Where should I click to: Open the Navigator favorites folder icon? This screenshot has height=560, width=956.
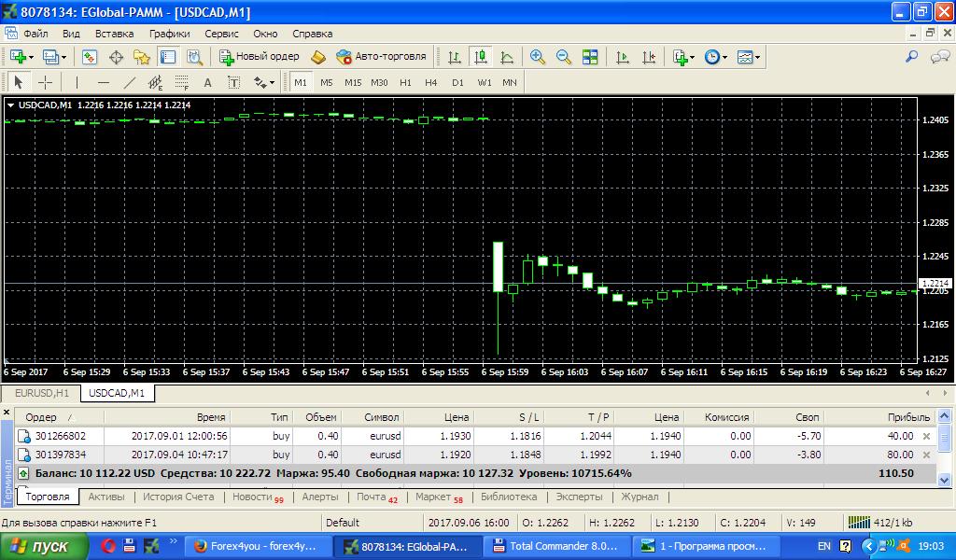[x=142, y=57]
